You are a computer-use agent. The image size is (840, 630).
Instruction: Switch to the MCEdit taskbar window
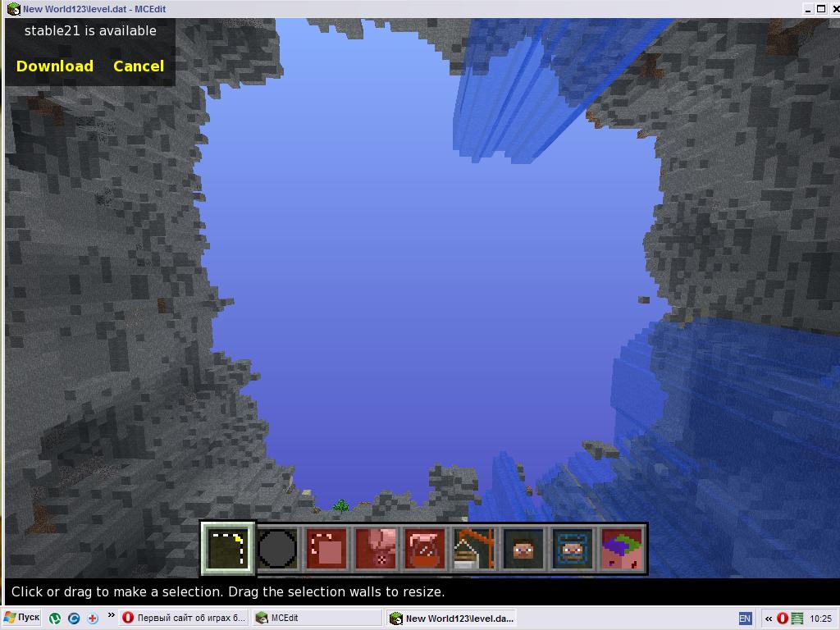tap(317, 618)
